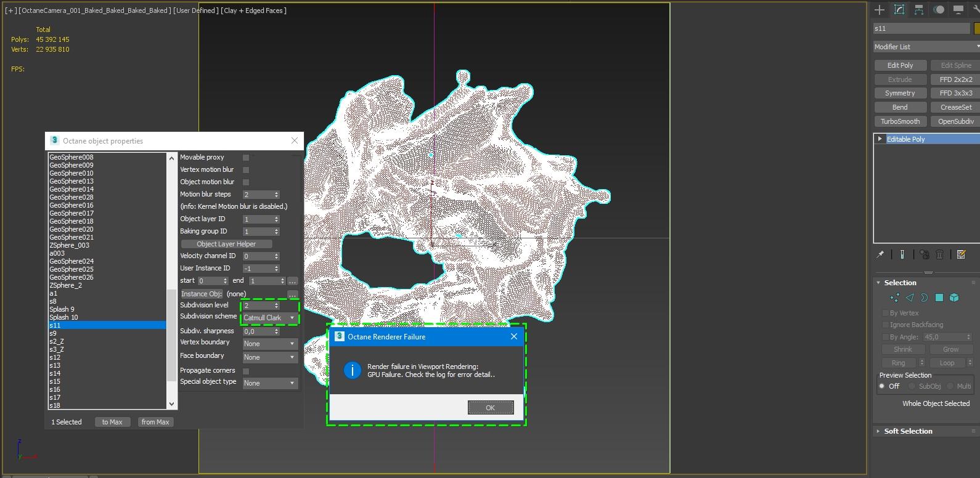Toggle the Vertex motion blur checkbox
The width and height of the screenshot is (980, 478).
[x=246, y=170]
